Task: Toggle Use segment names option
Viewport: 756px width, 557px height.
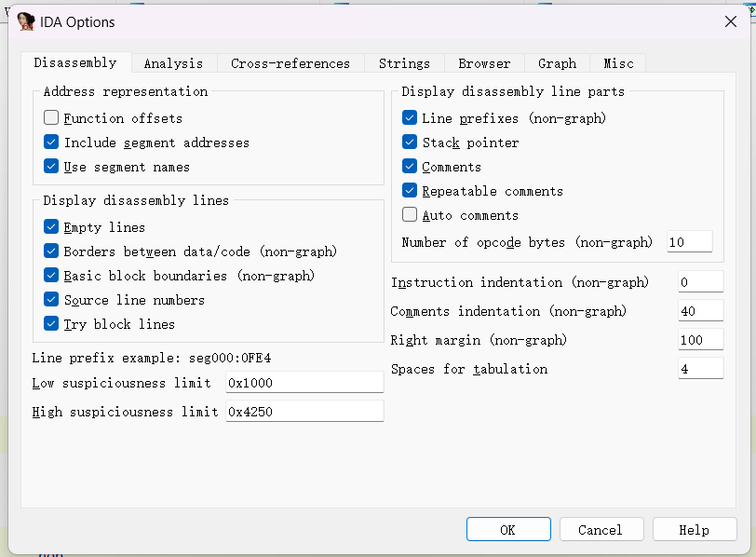Action: (51, 167)
